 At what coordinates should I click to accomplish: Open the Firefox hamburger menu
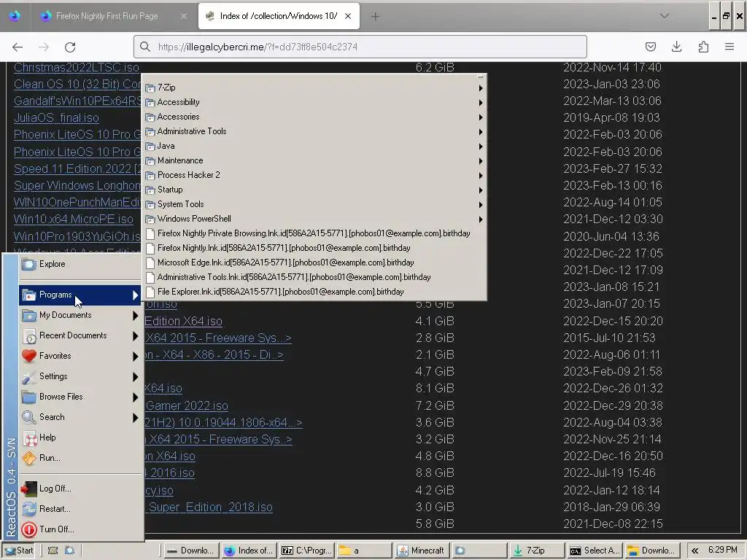(x=729, y=47)
